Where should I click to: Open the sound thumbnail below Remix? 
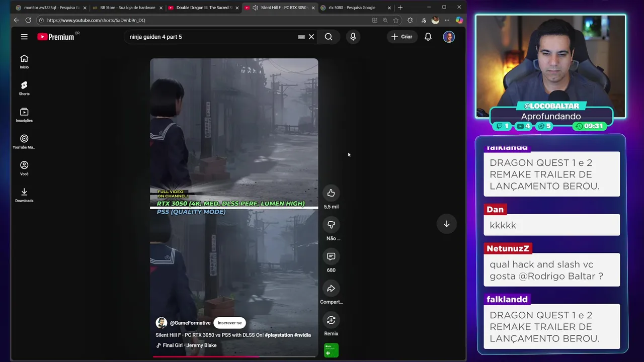[331, 350]
